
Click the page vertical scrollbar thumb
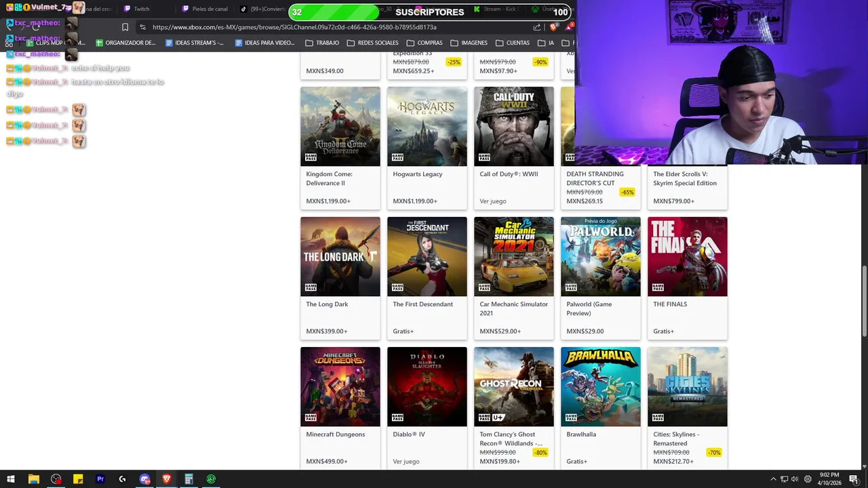point(864,301)
